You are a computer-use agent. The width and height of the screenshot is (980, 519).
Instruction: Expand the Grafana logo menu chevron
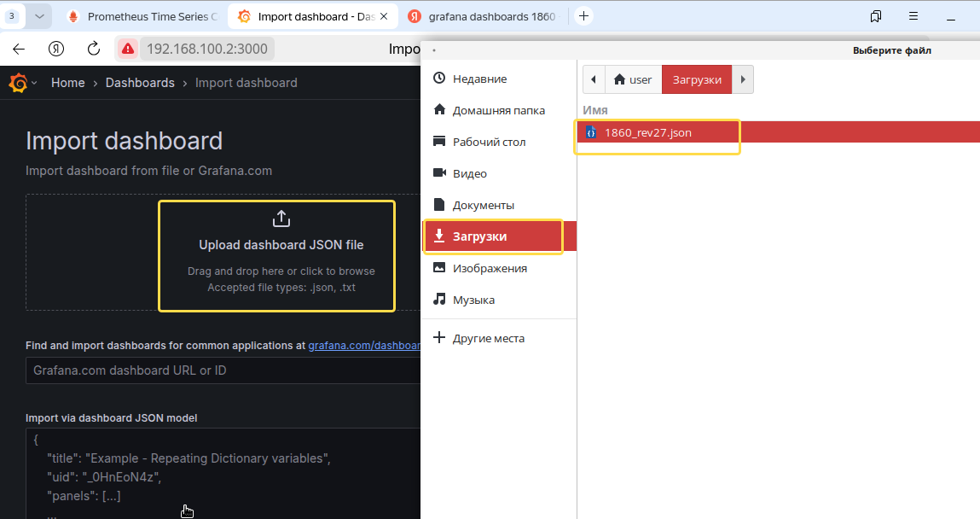pyautogui.click(x=34, y=83)
